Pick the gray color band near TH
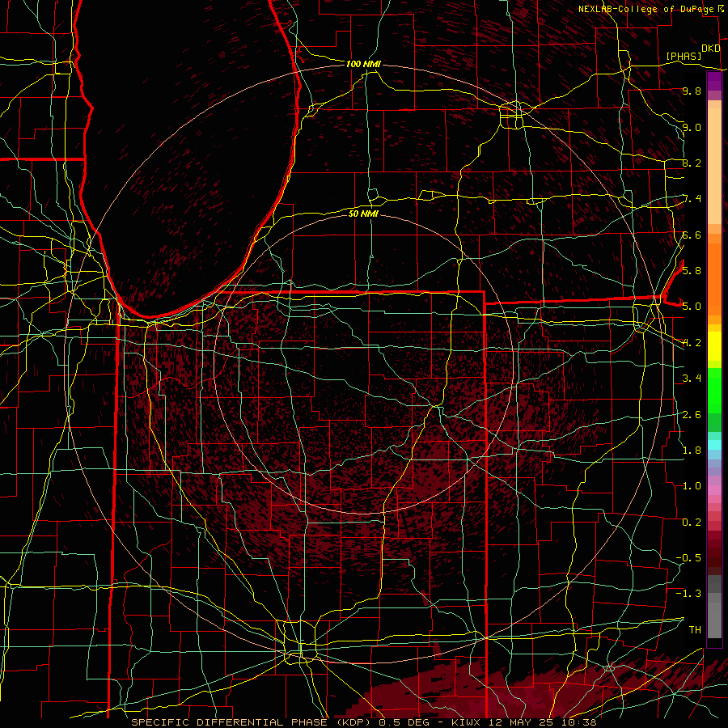Viewport: 728px width, 728px height. tap(714, 620)
